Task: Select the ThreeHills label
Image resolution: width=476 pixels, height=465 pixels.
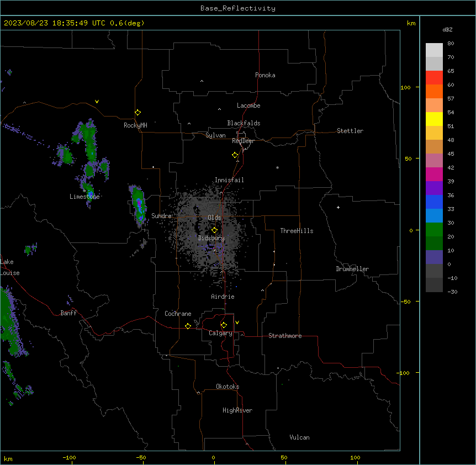Action: [x=297, y=231]
